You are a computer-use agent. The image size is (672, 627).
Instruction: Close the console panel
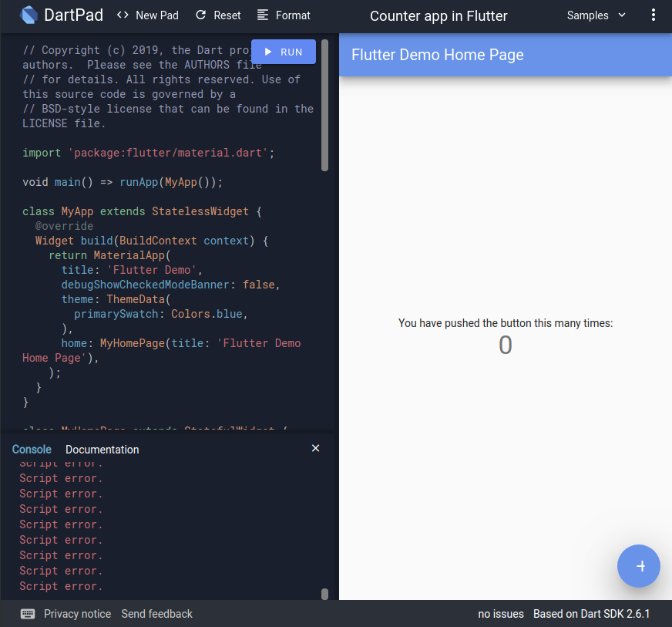[315, 449]
